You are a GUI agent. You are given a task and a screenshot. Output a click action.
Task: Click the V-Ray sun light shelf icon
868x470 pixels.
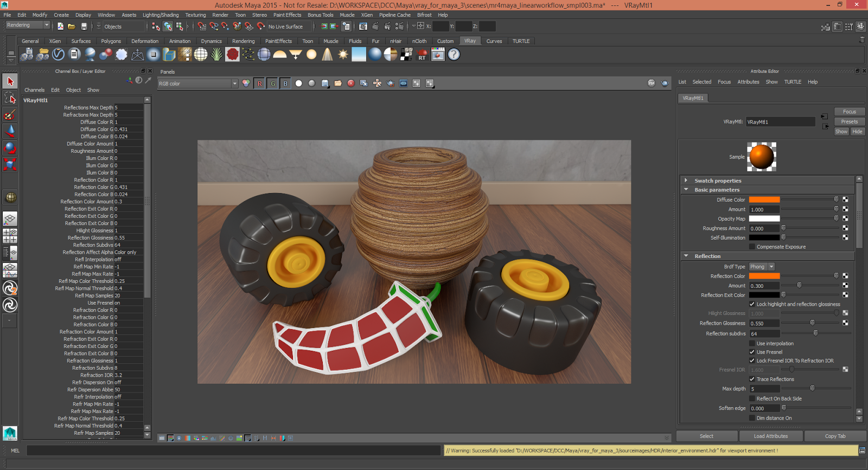[343, 54]
